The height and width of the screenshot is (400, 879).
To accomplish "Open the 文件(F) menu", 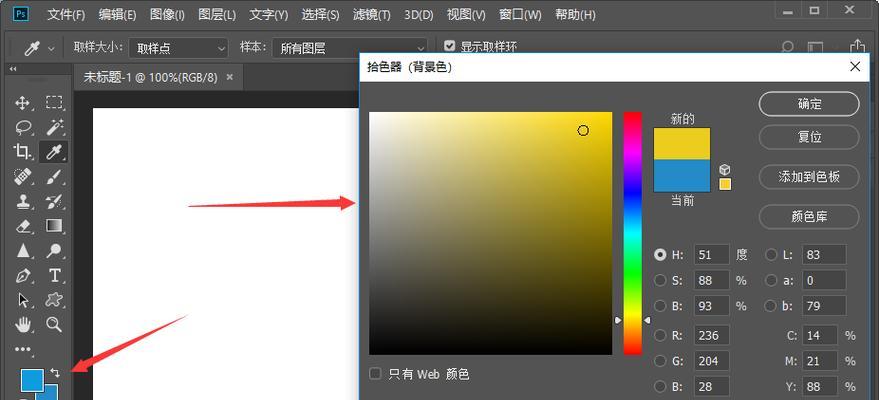I will click(x=66, y=15).
